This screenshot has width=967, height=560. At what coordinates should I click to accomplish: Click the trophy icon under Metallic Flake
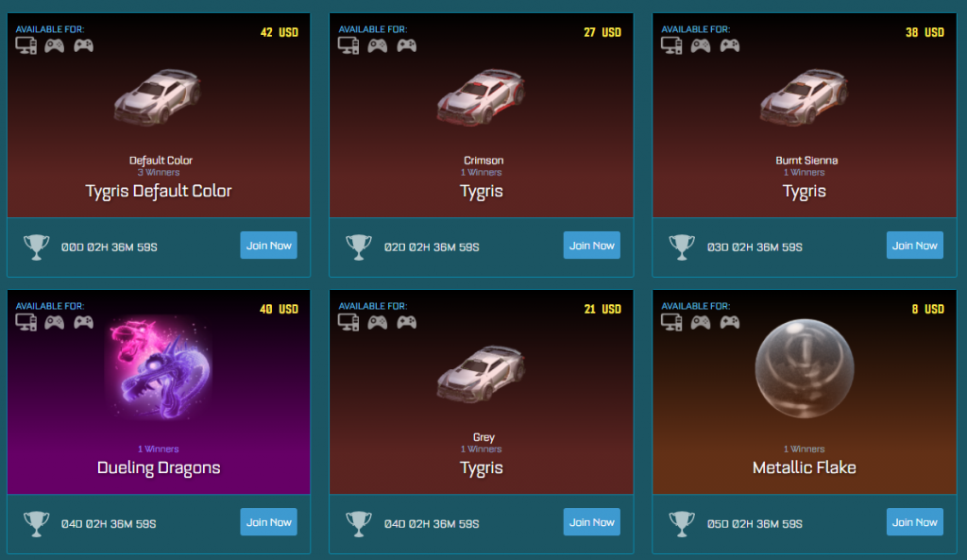click(682, 523)
